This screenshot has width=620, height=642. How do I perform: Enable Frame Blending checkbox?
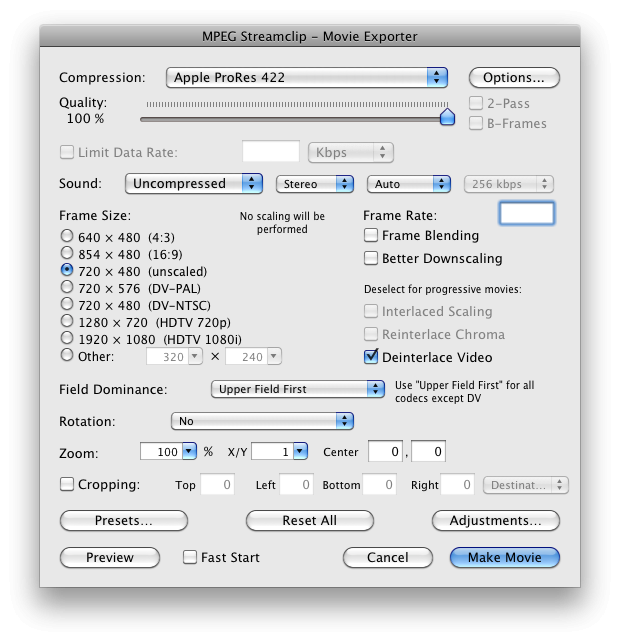pyautogui.click(x=371, y=235)
